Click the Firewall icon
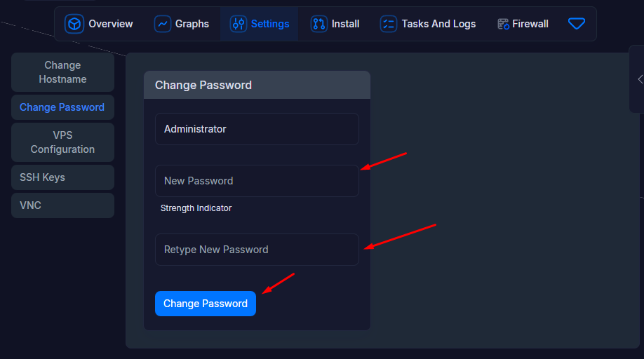This screenshot has height=359, width=644. pos(503,24)
